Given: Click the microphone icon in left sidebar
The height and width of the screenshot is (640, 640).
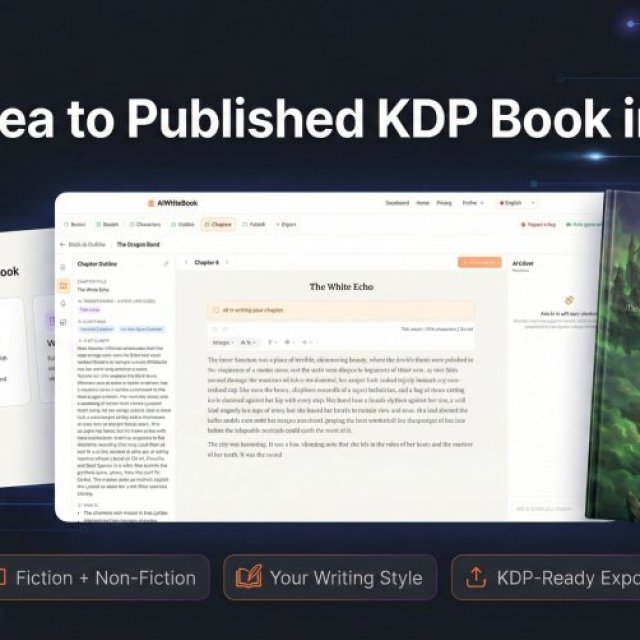Looking at the screenshot, I should [x=64, y=303].
